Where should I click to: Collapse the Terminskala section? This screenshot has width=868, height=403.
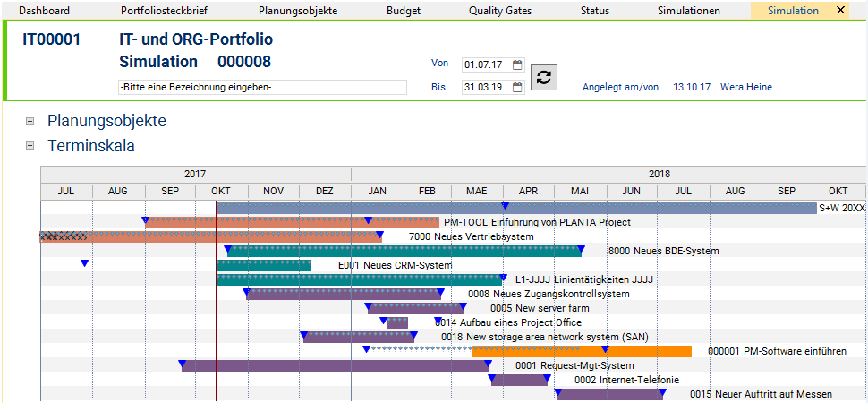pos(30,146)
